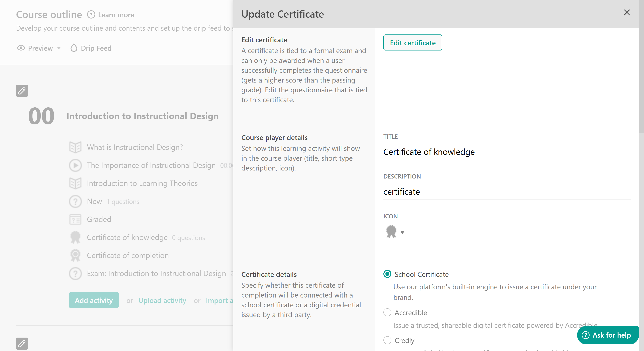Open the certificate icon picker dropdown
Viewport: 644px width, 351px height.
coord(402,233)
